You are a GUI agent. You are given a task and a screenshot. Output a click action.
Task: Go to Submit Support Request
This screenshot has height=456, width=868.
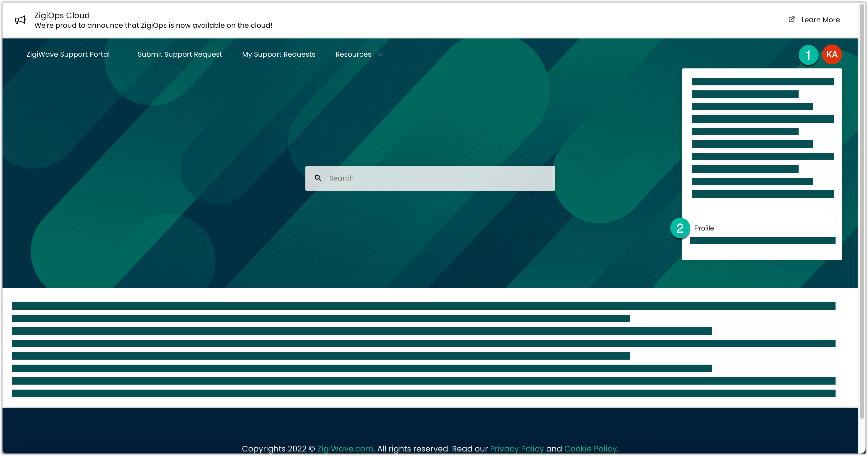click(180, 55)
